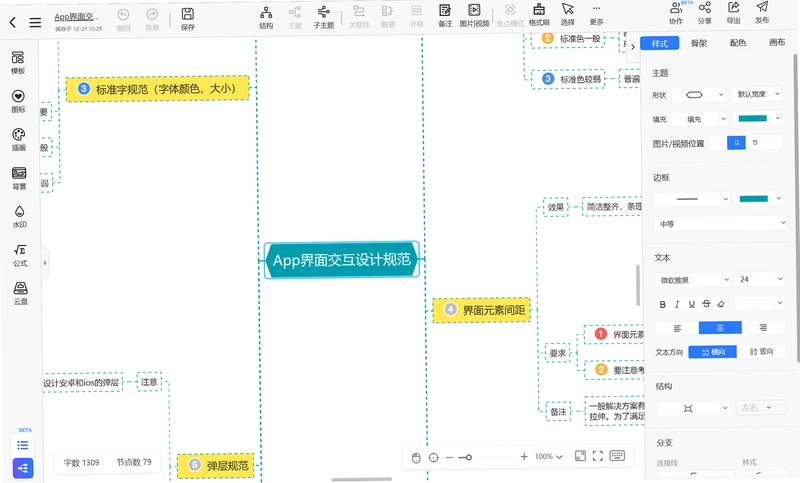Clear text formatting with eraser icon

click(x=720, y=304)
